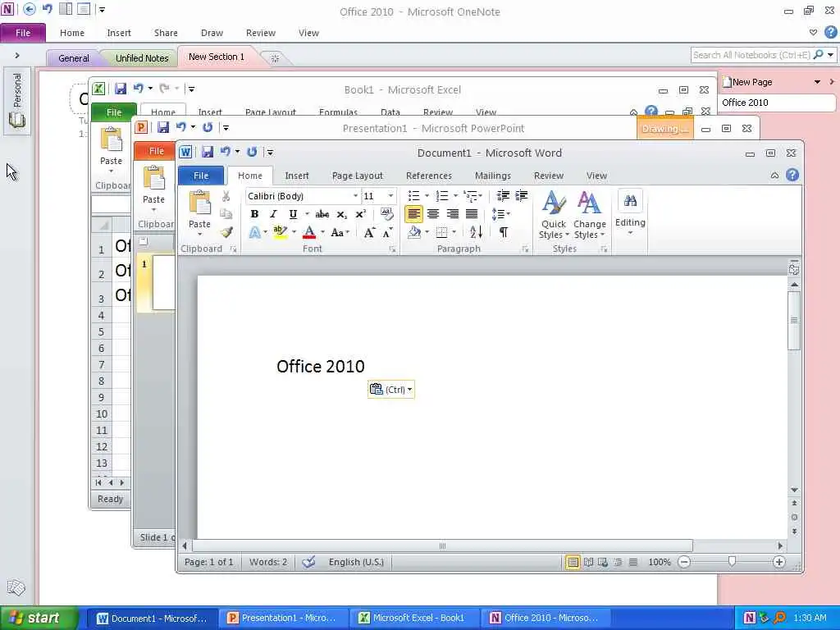Click Clear Formatting icon in Word
This screenshot has height=630, width=840.
(387, 214)
